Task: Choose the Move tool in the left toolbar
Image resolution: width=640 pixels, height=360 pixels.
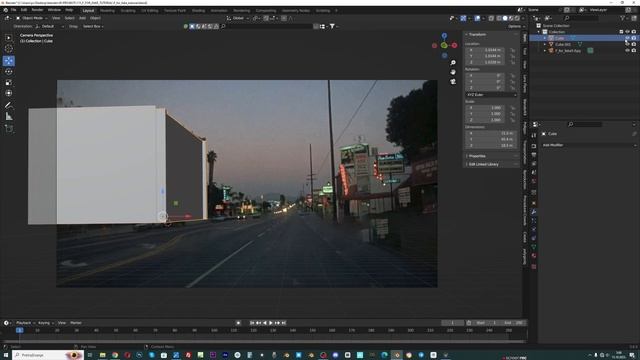Action: pos(9,61)
